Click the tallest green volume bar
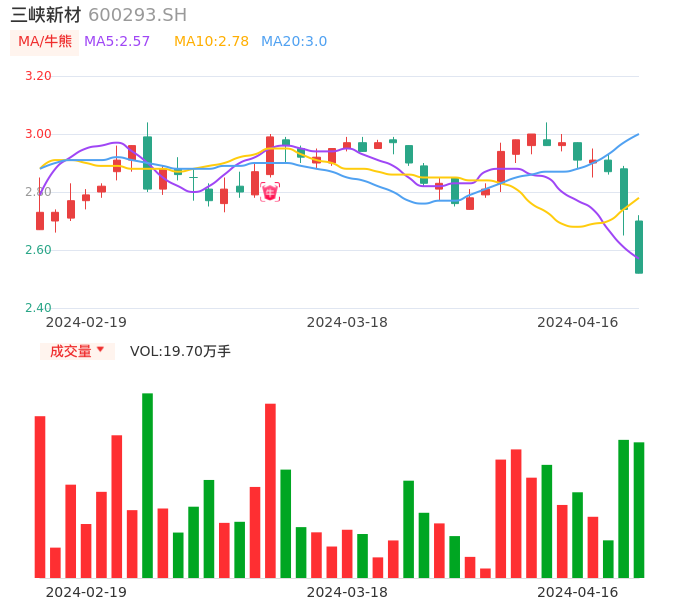The width and height of the screenshot is (686, 606). (147, 486)
